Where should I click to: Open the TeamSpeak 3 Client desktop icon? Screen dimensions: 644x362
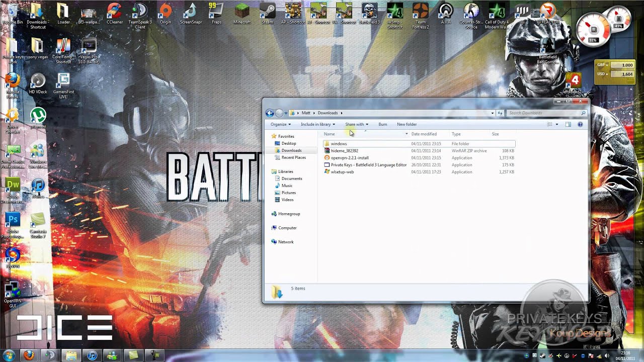click(x=140, y=15)
